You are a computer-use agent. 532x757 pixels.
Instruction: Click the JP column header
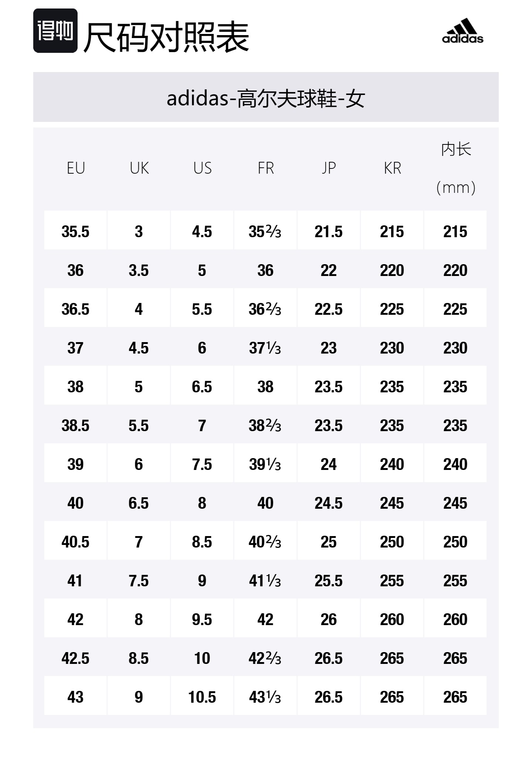click(x=328, y=168)
